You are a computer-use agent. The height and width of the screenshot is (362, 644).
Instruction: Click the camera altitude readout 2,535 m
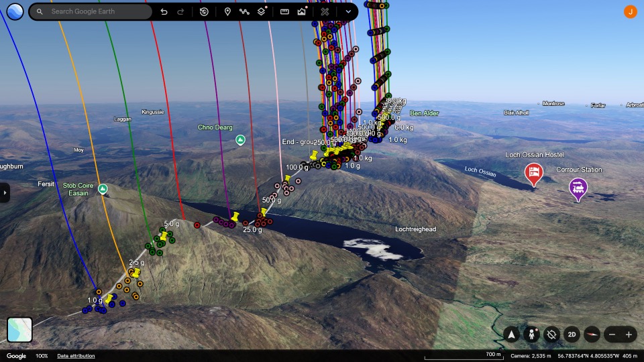point(531,356)
